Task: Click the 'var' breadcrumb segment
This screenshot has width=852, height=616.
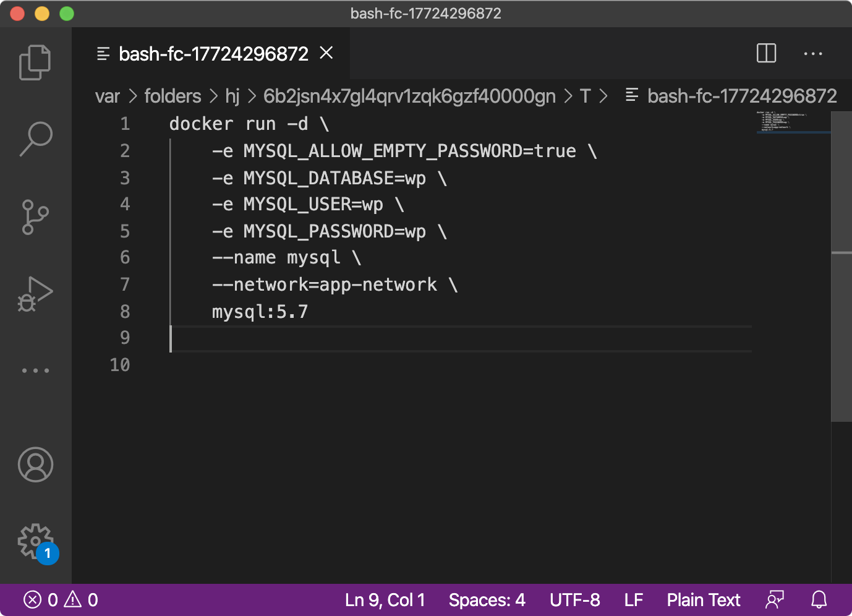Action: [107, 96]
